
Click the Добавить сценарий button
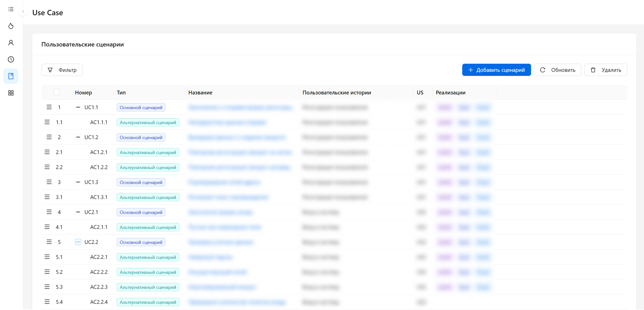pyautogui.click(x=496, y=70)
